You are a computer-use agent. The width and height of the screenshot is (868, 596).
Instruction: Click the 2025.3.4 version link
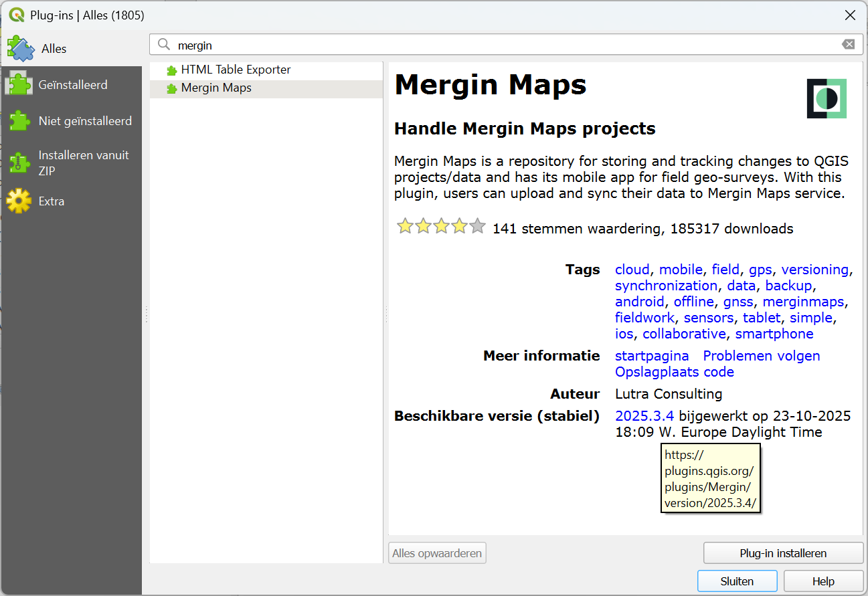pyautogui.click(x=644, y=416)
